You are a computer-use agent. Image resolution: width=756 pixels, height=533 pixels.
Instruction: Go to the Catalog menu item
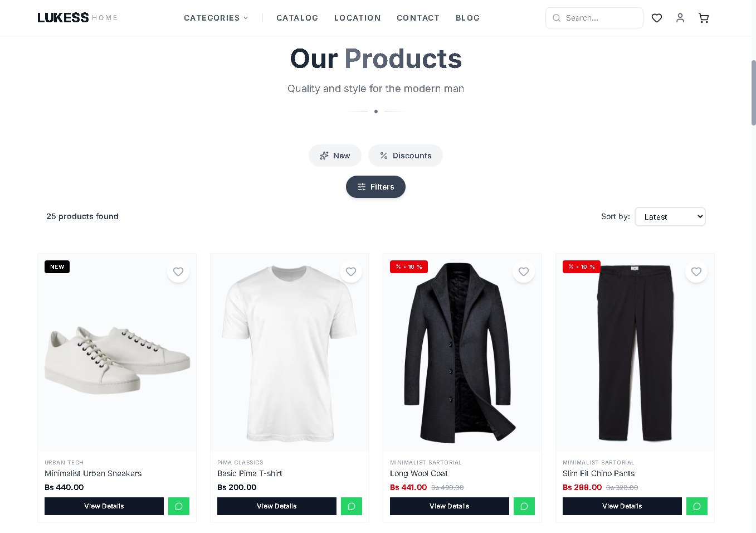point(297,18)
